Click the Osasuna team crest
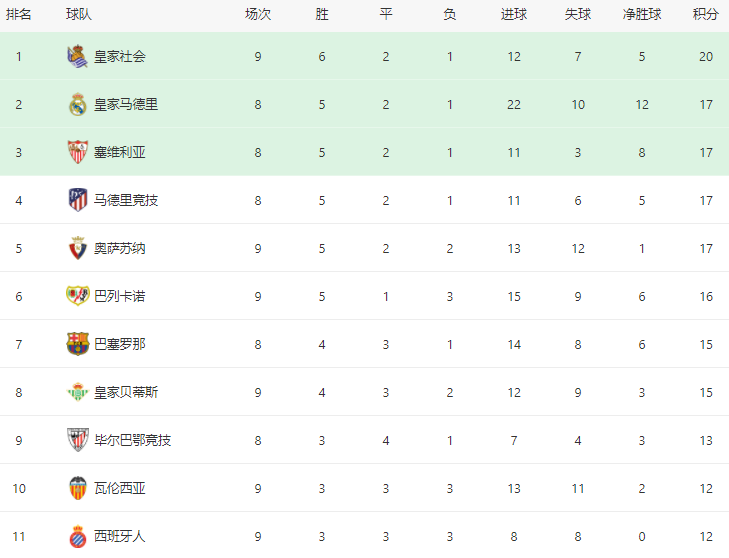Image resolution: width=729 pixels, height=558 pixels. click(x=78, y=248)
